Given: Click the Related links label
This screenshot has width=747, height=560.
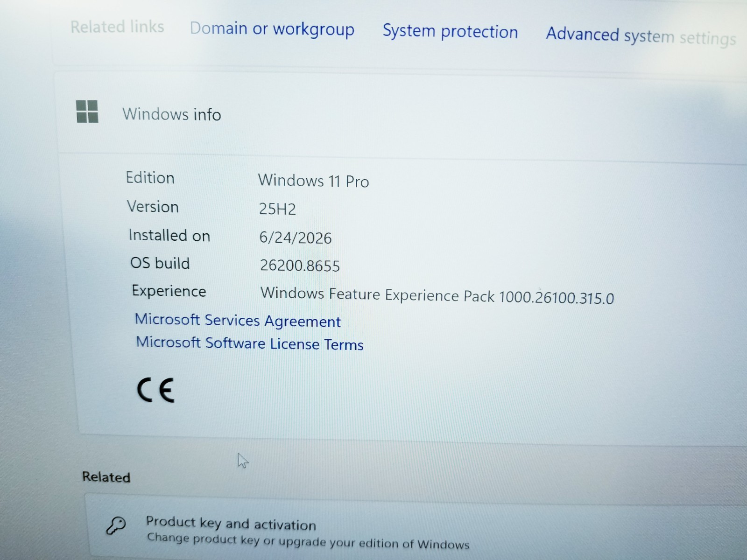Looking at the screenshot, I should click(x=117, y=27).
